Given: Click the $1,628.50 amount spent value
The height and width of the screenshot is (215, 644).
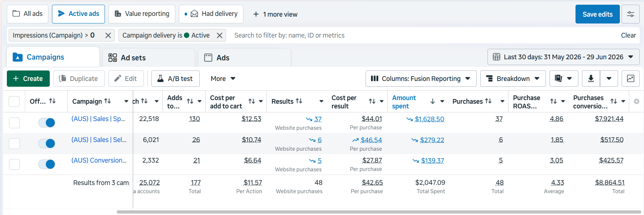Looking at the screenshot, I should pos(429,119).
